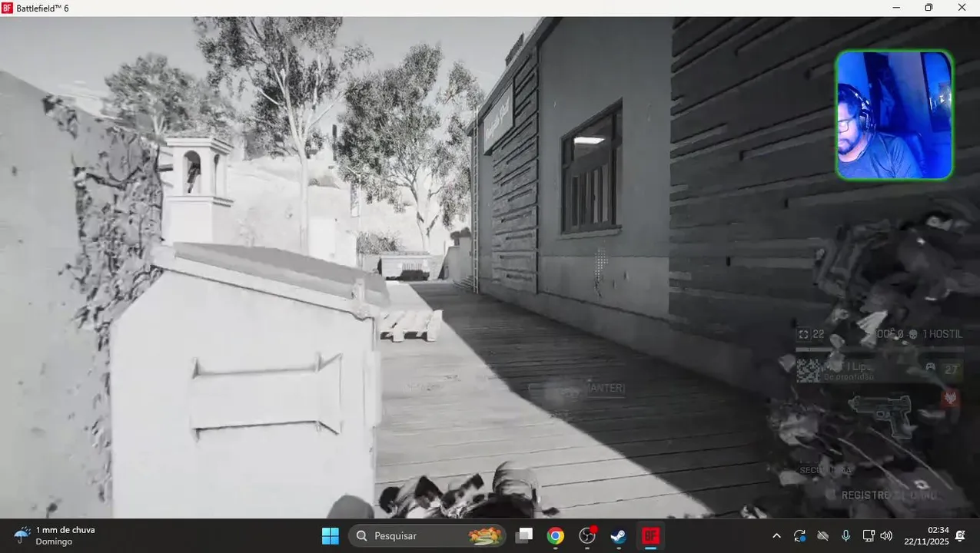
Task: Minimize the Battlefield 6 window
Action: 896,8
